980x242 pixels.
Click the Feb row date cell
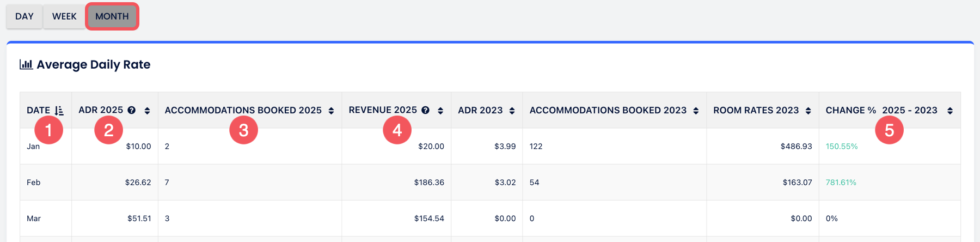[x=34, y=182]
